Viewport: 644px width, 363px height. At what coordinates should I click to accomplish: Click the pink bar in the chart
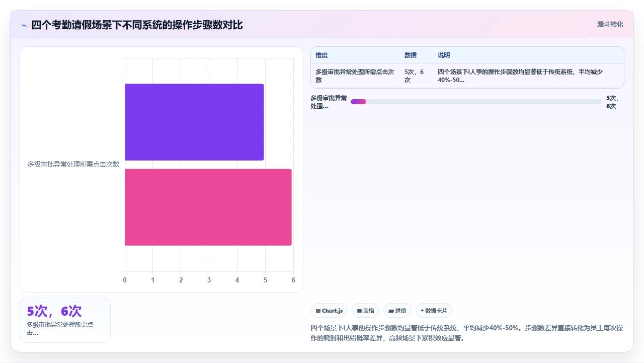click(x=208, y=207)
